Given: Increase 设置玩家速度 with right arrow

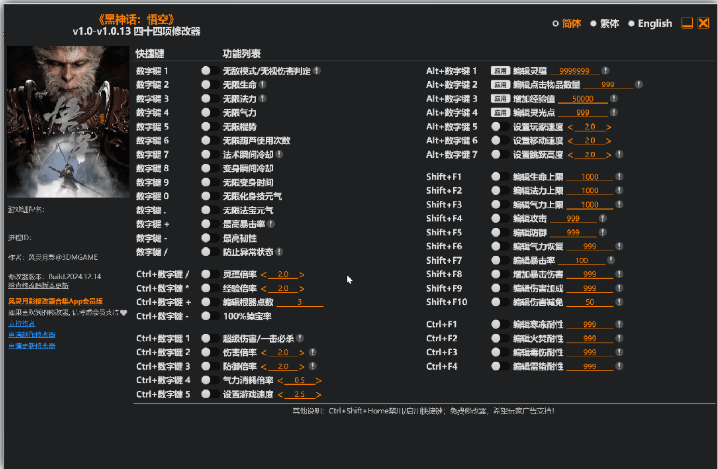Looking at the screenshot, I should click(x=608, y=127).
